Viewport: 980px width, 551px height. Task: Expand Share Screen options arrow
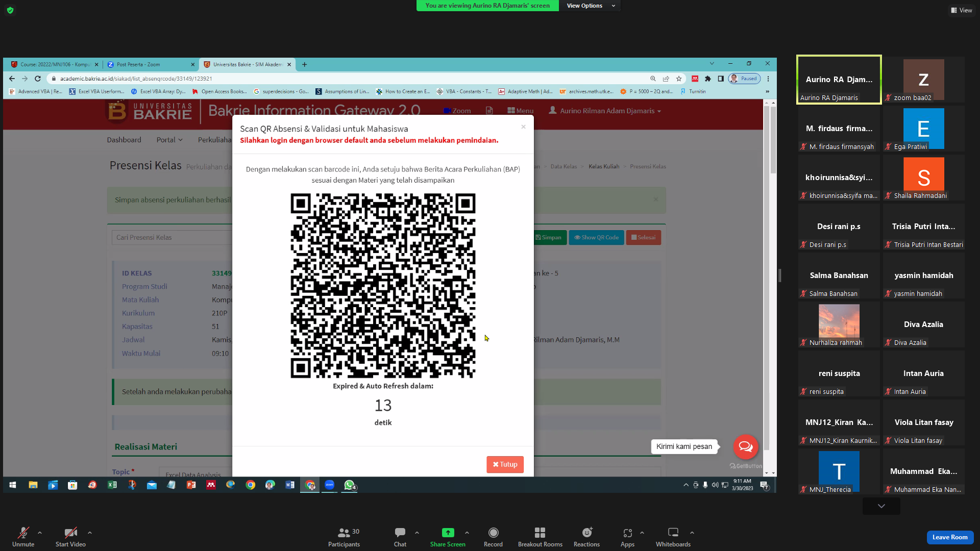pyautogui.click(x=467, y=533)
